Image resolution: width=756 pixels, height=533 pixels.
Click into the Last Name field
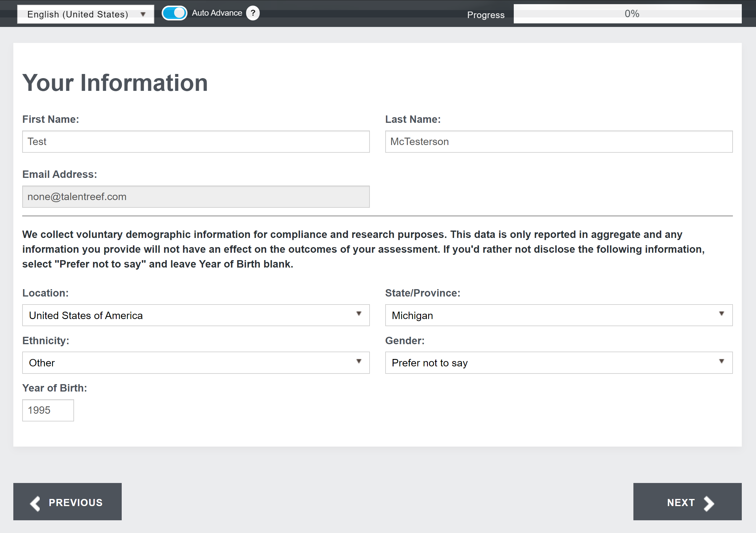pos(558,141)
